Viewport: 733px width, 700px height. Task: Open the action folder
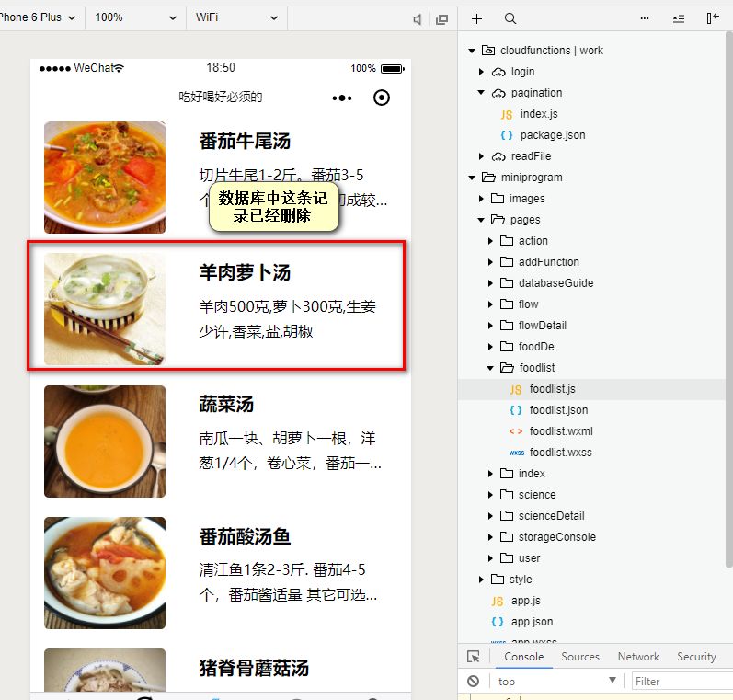point(533,241)
